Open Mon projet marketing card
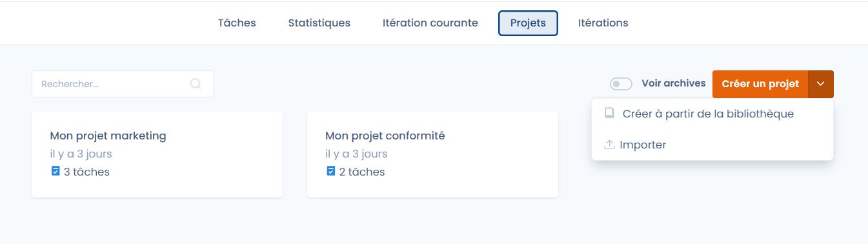 [157, 154]
